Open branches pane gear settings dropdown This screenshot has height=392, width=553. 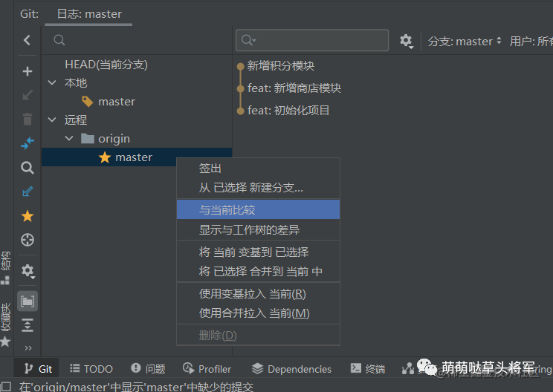click(28, 271)
